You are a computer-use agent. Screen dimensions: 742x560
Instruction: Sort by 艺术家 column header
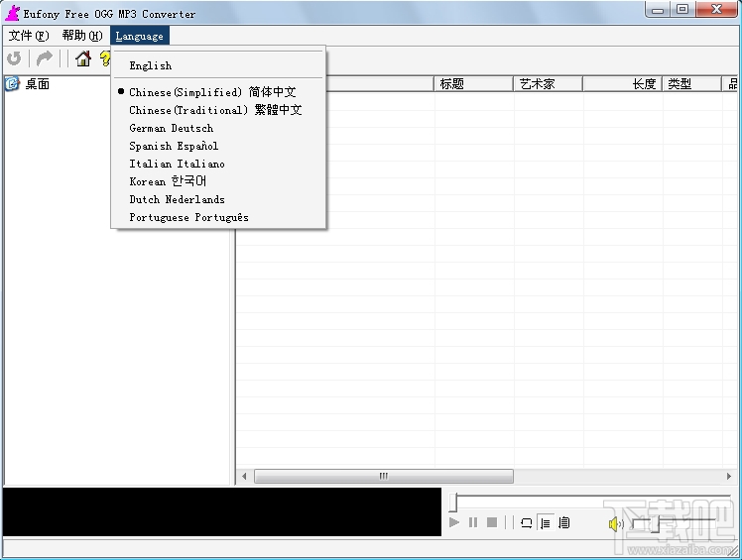coord(548,83)
